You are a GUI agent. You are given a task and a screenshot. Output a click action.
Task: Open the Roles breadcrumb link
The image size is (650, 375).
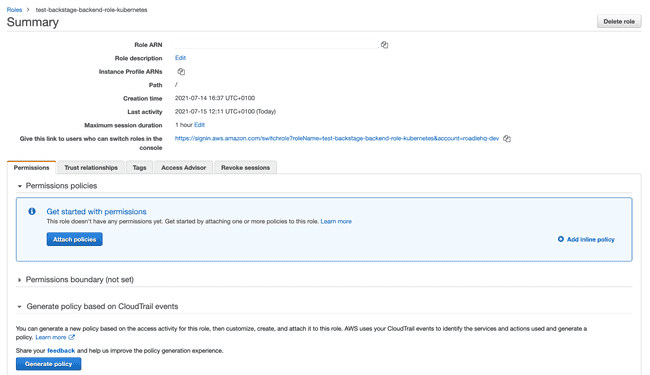(15, 10)
